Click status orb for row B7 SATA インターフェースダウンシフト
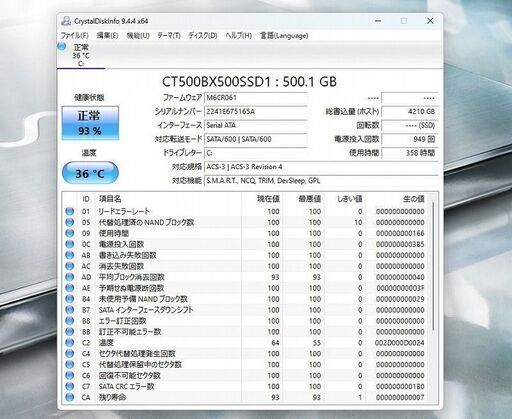The height and width of the screenshot is (419, 512). 69,310
